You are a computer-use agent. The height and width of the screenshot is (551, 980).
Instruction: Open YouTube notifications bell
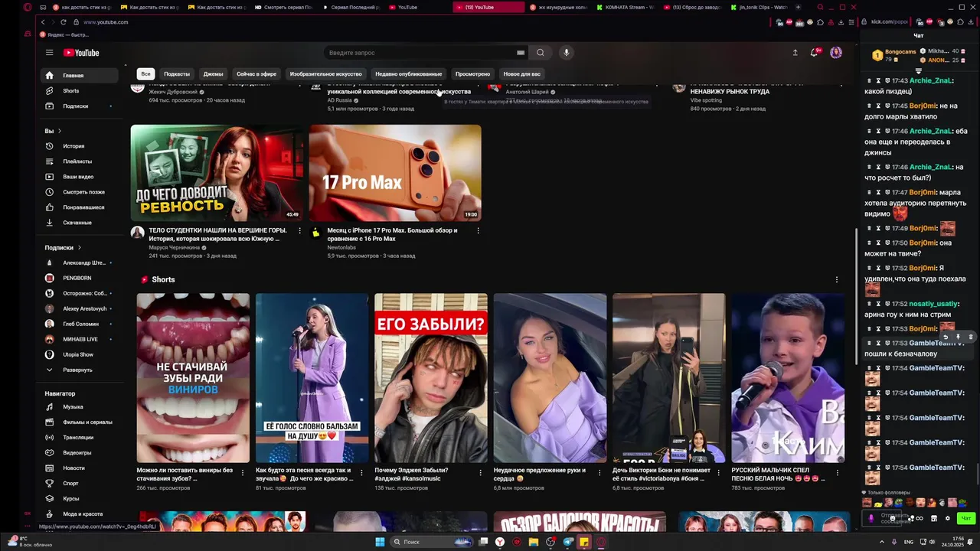coord(815,53)
